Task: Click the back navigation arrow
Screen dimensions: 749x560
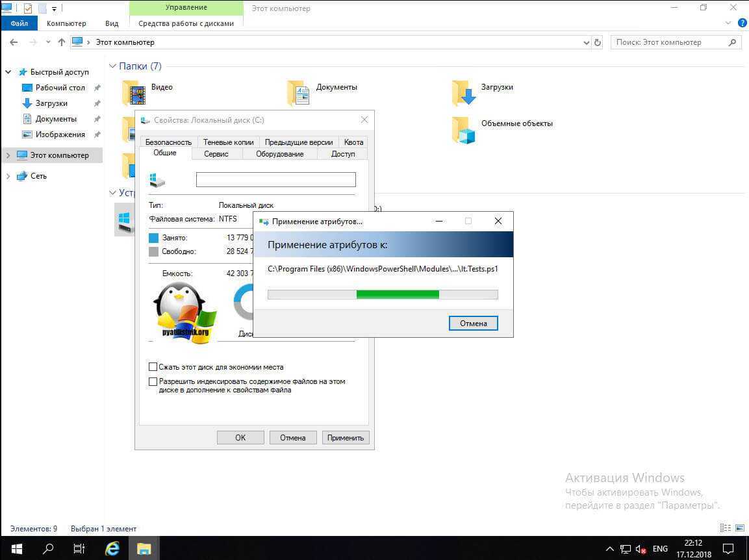Action: tap(14, 42)
